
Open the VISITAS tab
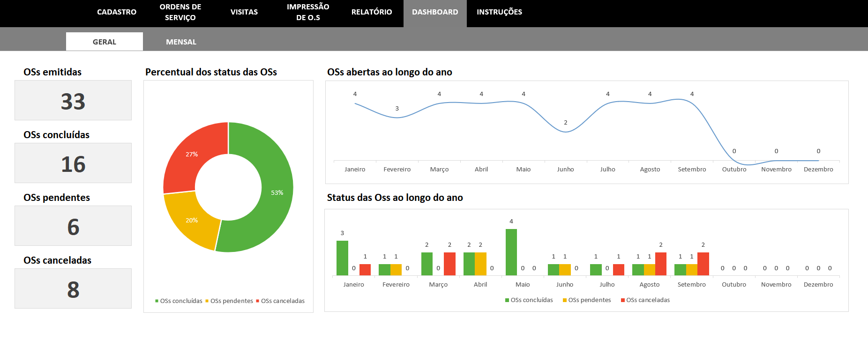(244, 12)
